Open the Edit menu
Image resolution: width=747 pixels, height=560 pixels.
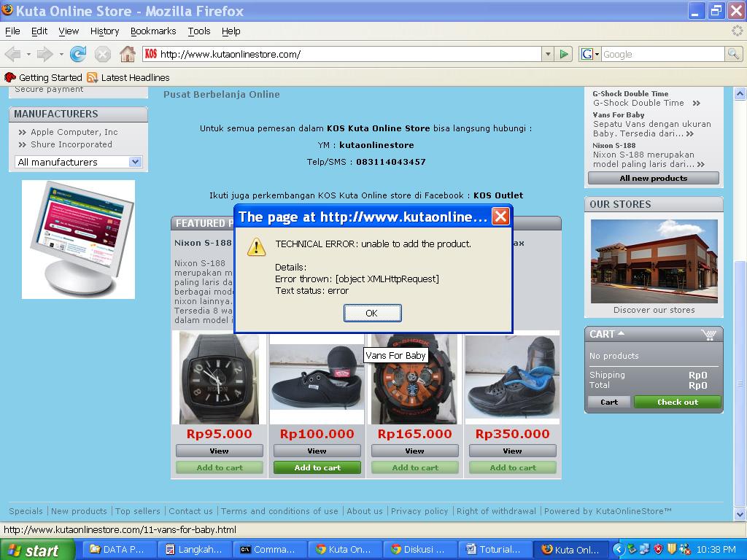[x=39, y=31]
